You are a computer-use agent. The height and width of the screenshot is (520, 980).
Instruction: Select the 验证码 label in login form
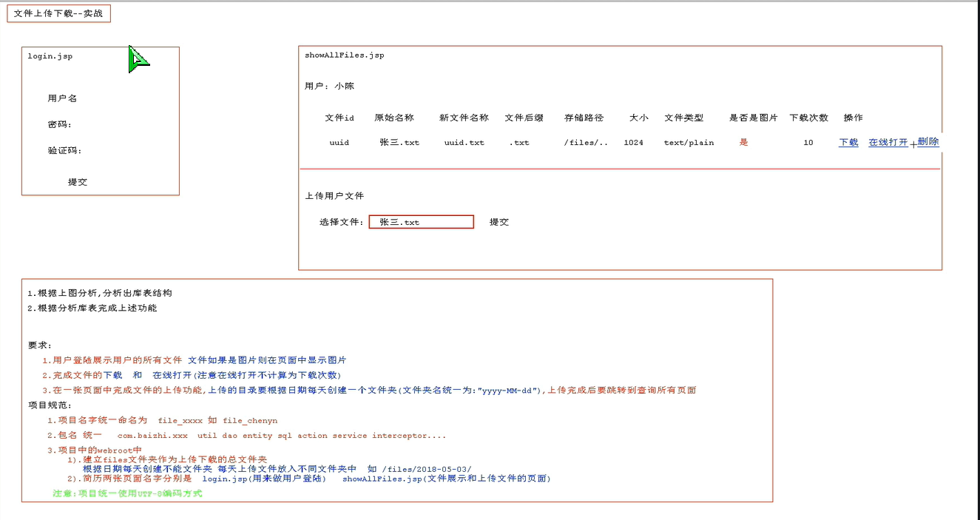click(64, 150)
